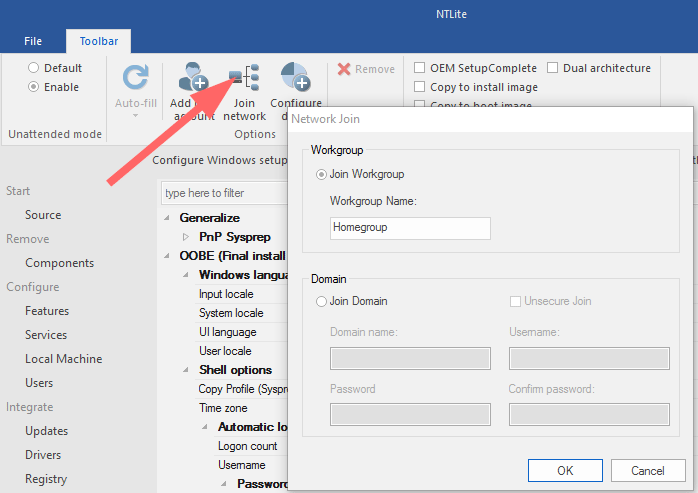The width and height of the screenshot is (698, 493).
Task: Click the Add account user icon
Action: tap(193, 77)
